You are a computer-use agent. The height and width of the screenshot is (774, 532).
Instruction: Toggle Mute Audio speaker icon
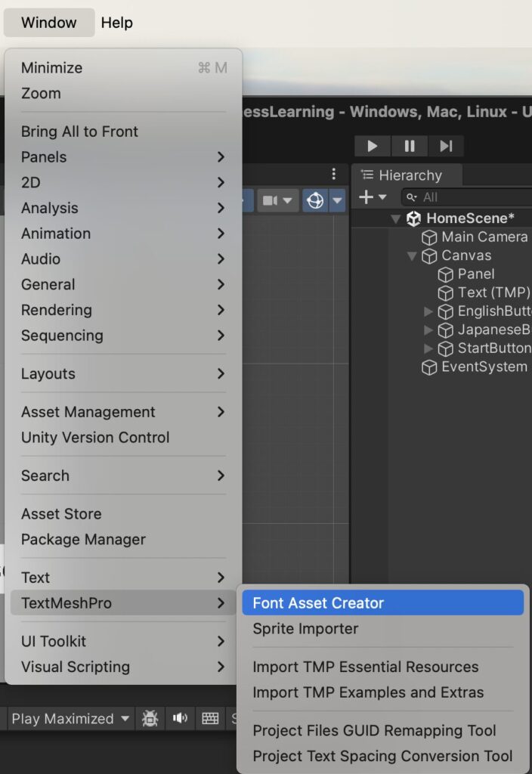click(x=180, y=718)
